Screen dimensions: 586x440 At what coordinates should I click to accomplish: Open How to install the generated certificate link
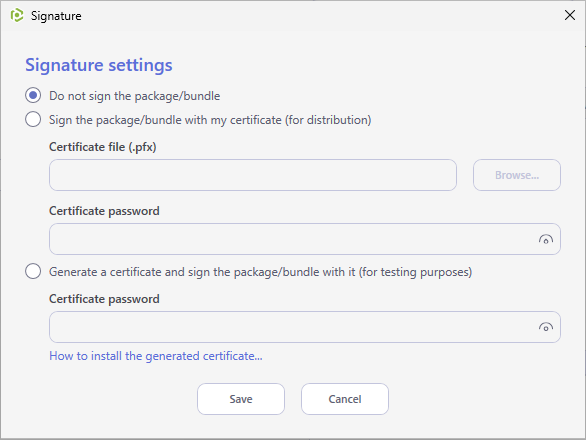(x=156, y=356)
